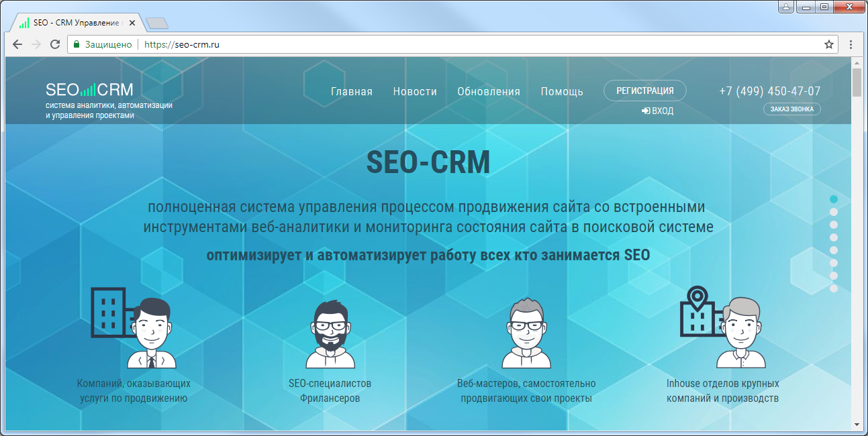Click text 'Inhouse отделов крупных компаний и производств'
868x436 pixels.
[x=723, y=391]
